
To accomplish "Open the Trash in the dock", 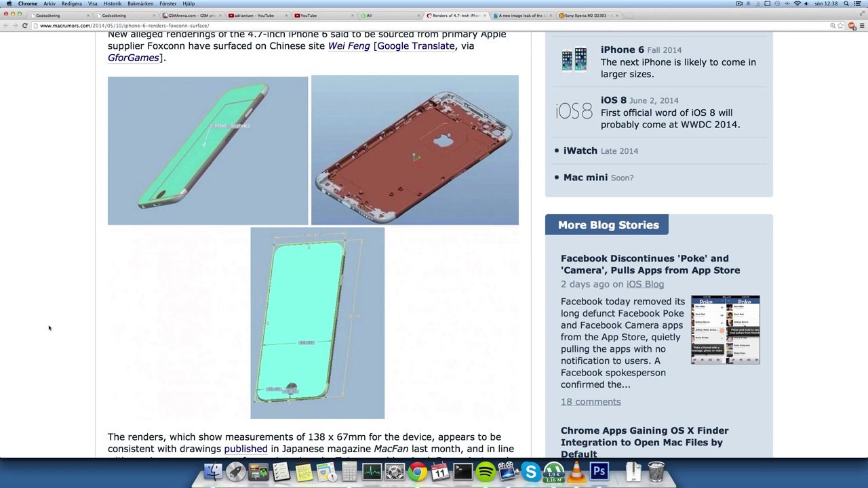I will (x=656, y=471).
